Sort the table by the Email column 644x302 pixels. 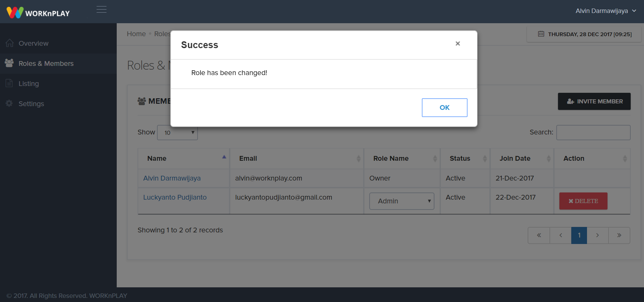[296, 158]
